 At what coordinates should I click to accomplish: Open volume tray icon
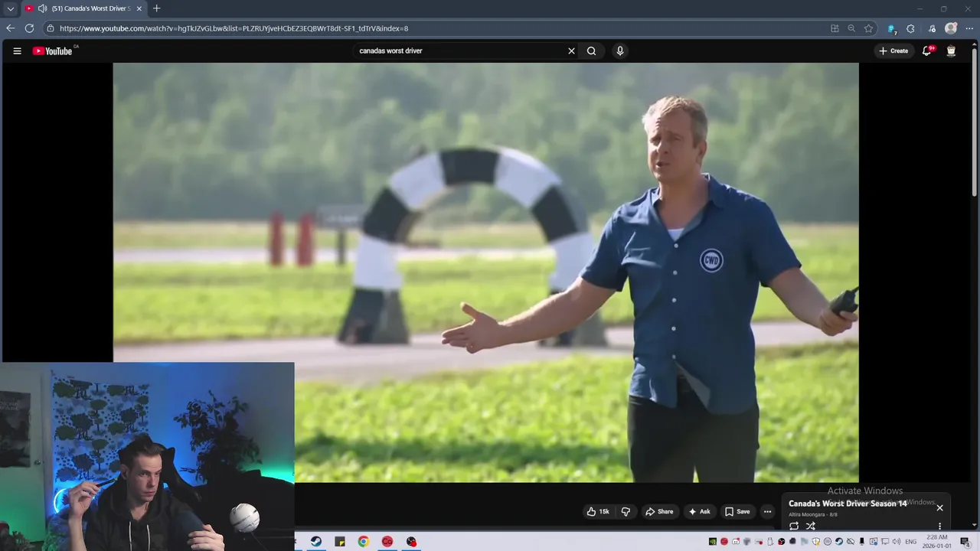(x=896, y=542)
